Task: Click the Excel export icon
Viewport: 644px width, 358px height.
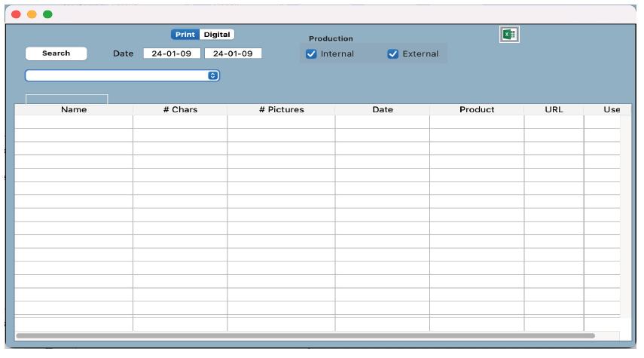Action: pos(509,35)
